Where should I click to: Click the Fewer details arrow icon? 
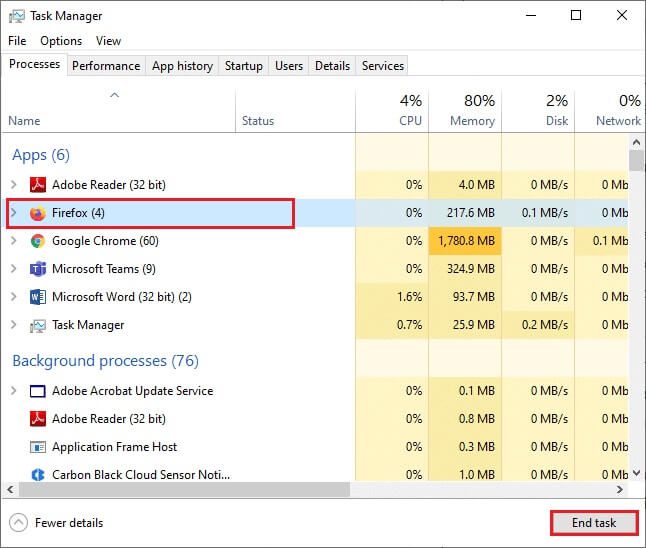tap(18, 523)
